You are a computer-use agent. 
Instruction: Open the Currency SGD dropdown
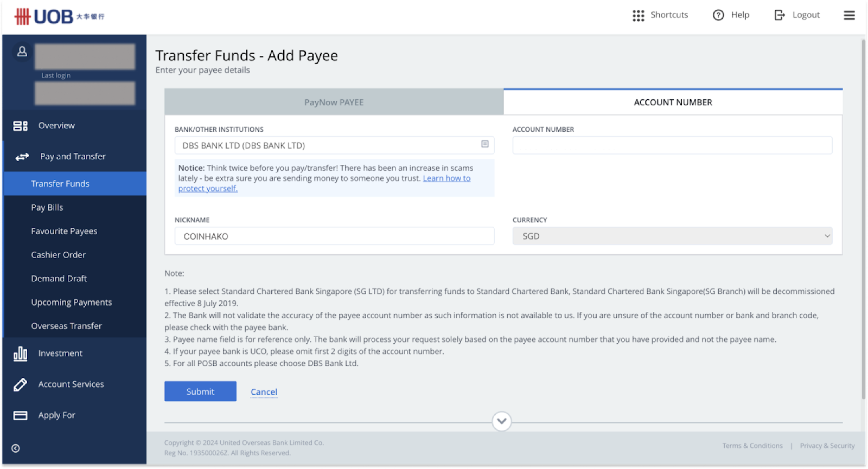click(x=672, y=236)
